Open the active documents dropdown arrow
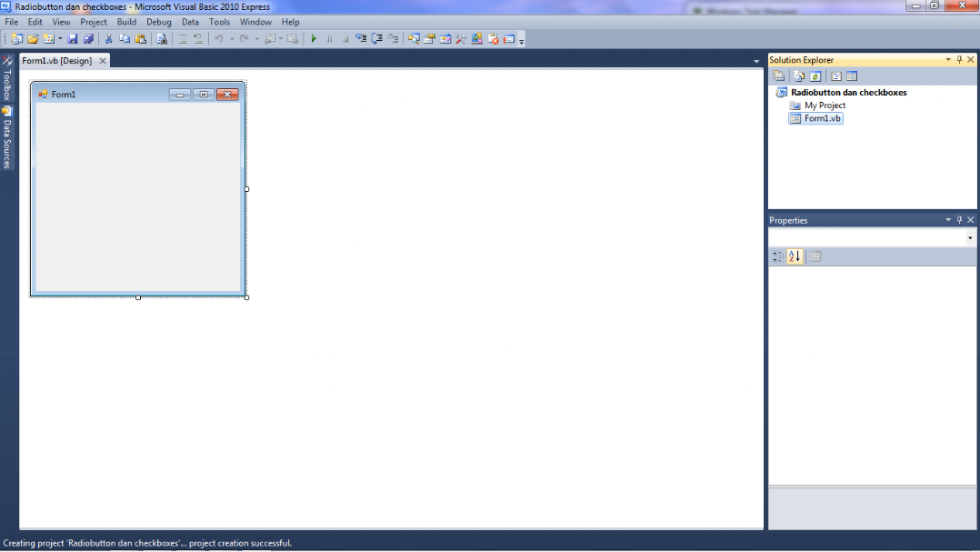This screenshot has height=552, width=980. (756, 61)
